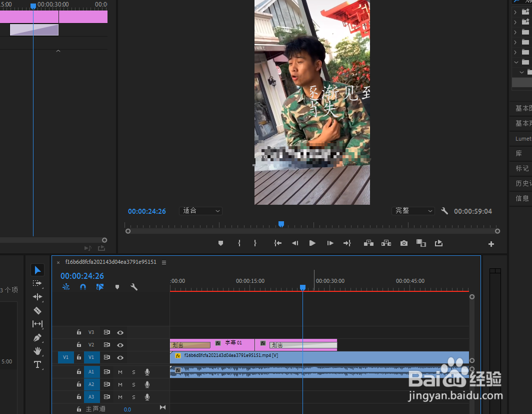The width and height of the screenshot is (532, 414).
Task: Select the Pen tool
Action: pos(37,337)
